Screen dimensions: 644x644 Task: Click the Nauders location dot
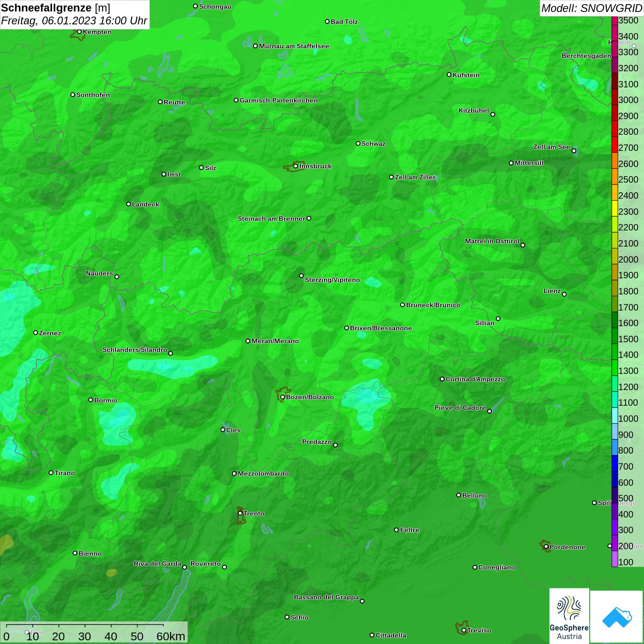pos(117,276)
